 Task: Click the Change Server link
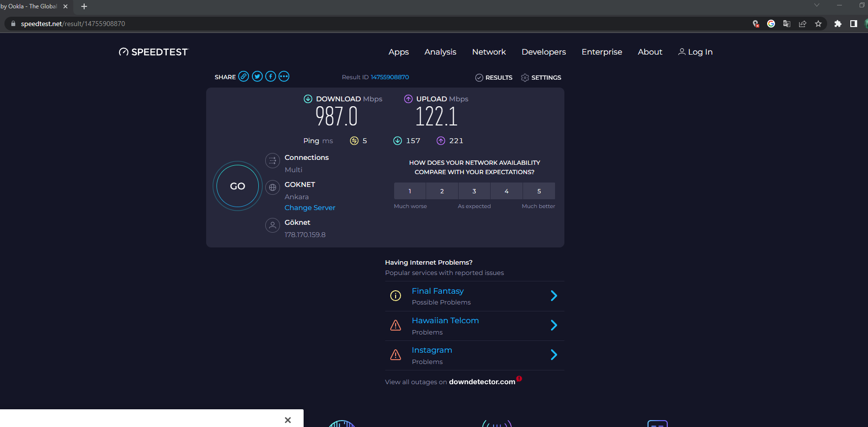coord(310,208)
